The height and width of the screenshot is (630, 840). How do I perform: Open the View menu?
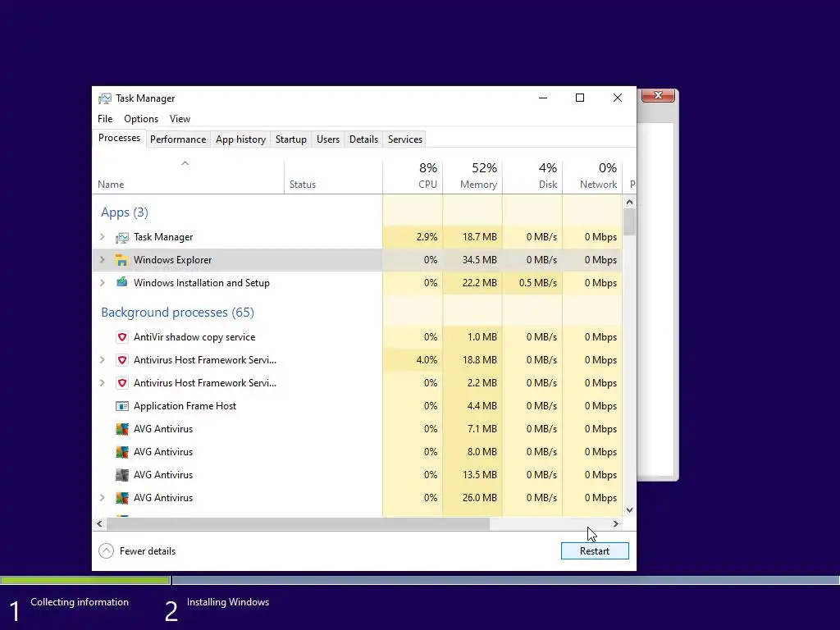(x=180, y=119)
